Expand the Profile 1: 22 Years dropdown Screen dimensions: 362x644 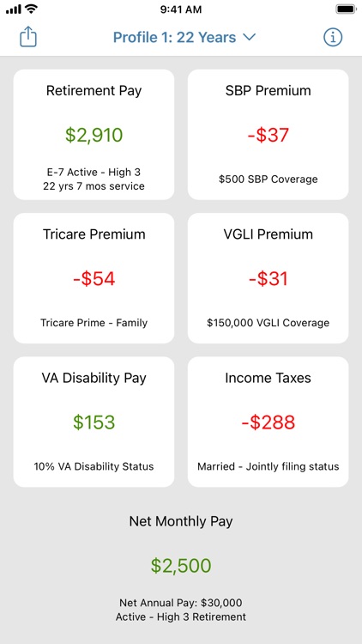[x=184, y=38]
